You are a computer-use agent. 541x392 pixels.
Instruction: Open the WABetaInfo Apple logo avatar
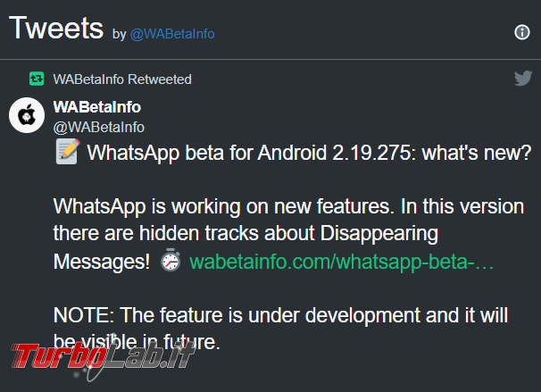(27, 115)
